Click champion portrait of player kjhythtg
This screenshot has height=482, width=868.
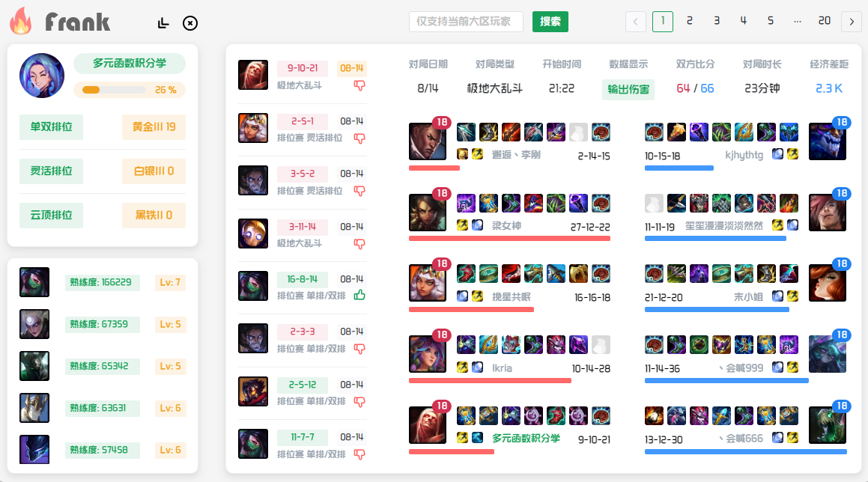coord(827,141)
